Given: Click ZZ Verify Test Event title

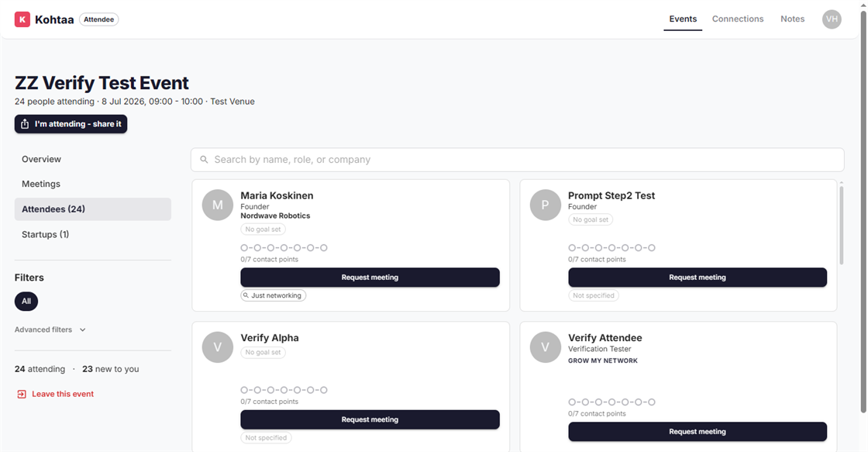Looking at the screenshot, I should (x=102, y=82).
